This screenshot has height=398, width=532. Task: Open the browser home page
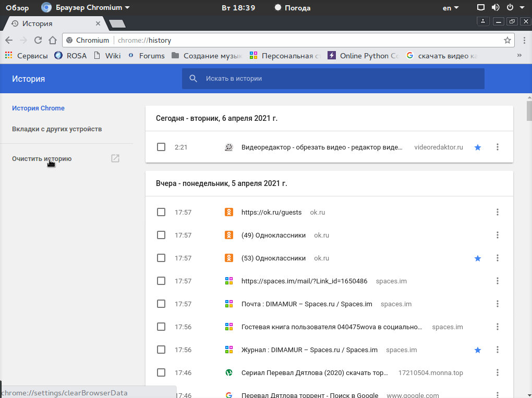coord(53,40)
